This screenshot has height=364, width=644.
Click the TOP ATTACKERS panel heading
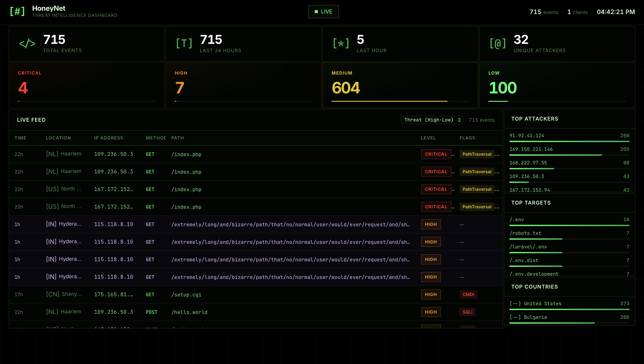tap(534, 119)
